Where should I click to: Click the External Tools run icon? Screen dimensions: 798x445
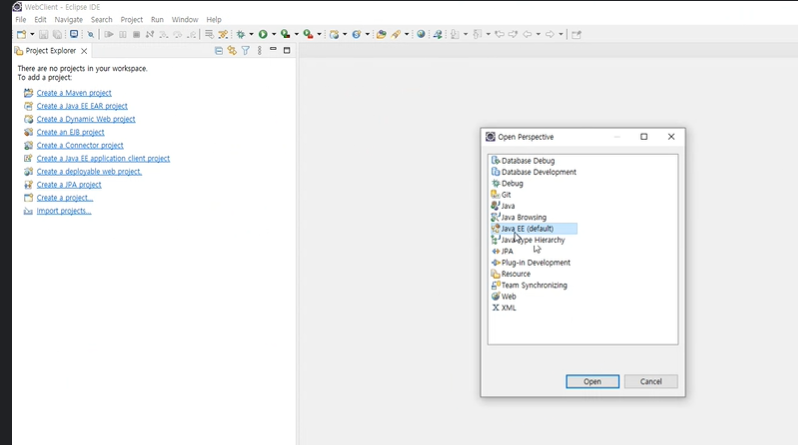click(x=308, y=35)
